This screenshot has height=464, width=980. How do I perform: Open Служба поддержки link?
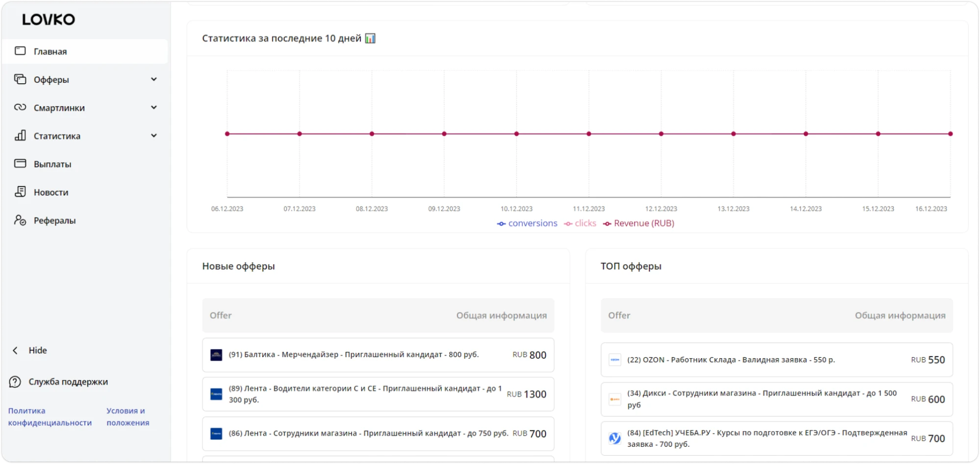tap(68, 382)
